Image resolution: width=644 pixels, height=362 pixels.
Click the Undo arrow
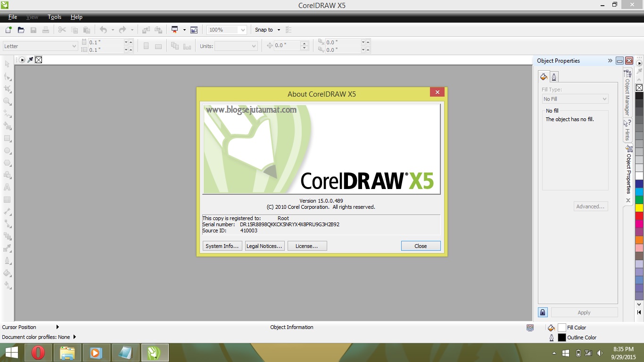[103, 29]
